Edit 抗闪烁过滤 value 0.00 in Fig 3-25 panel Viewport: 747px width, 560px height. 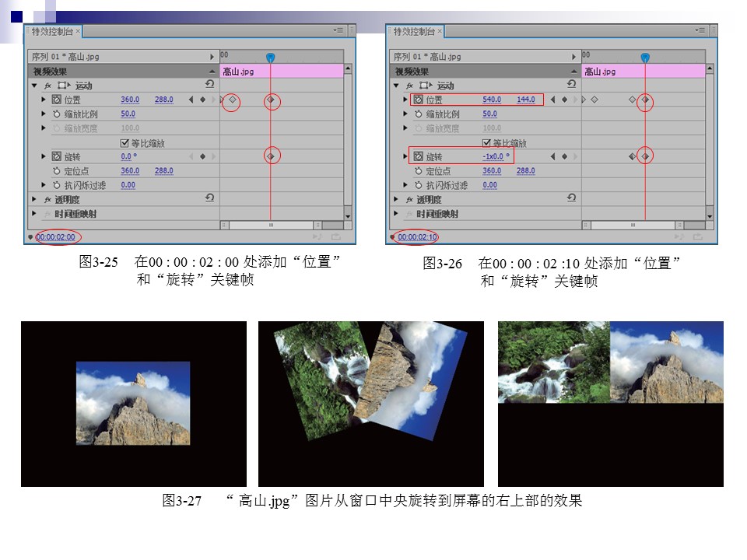coord(128,185)
